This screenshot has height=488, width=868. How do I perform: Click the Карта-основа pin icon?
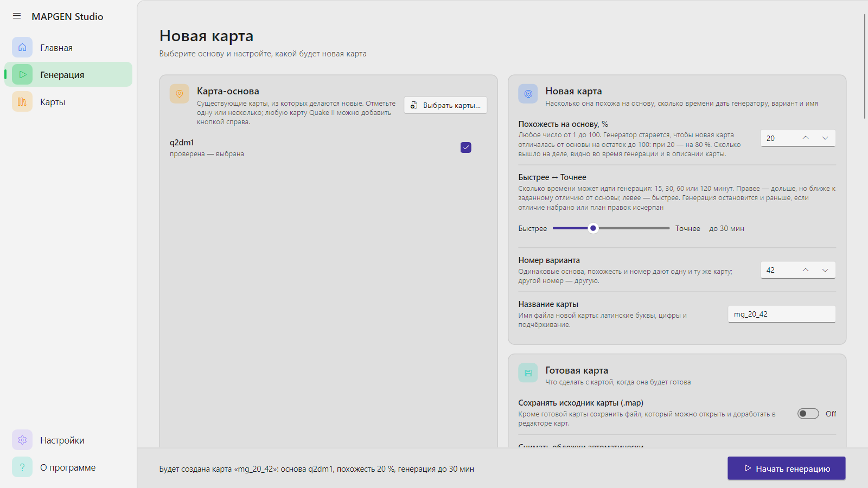tap(180, 93)
